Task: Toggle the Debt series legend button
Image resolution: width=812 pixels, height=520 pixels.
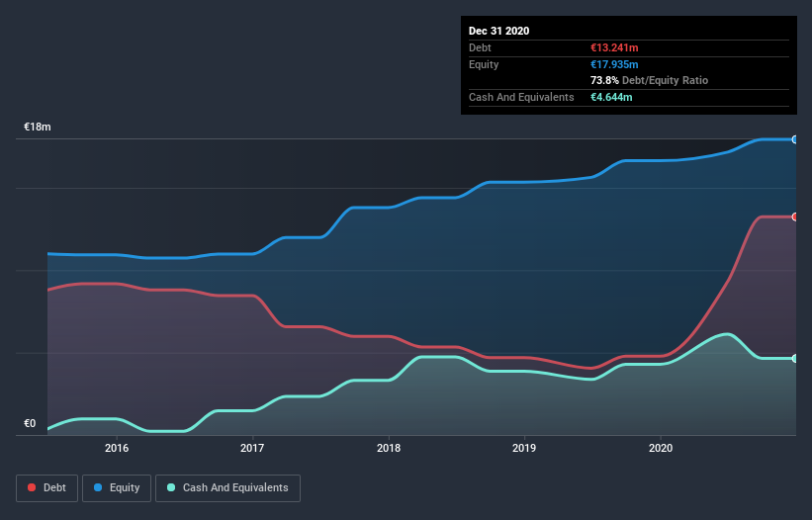Action: 46,488
